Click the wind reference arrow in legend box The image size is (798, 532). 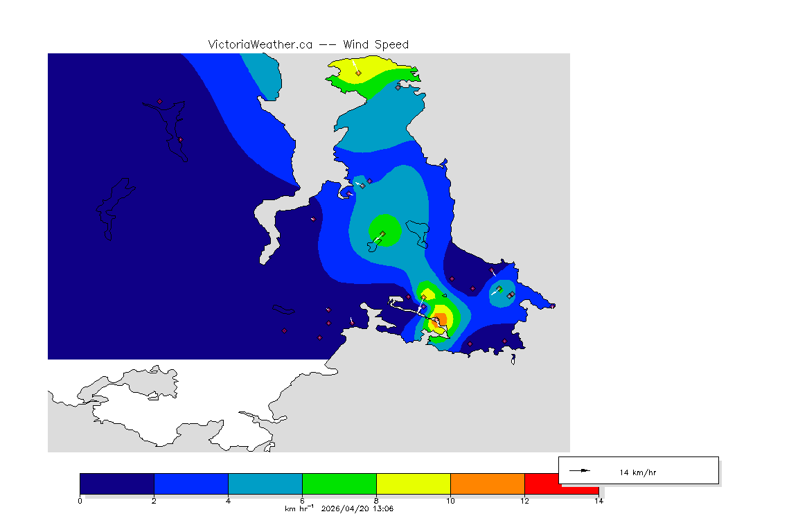click(579, 470)
